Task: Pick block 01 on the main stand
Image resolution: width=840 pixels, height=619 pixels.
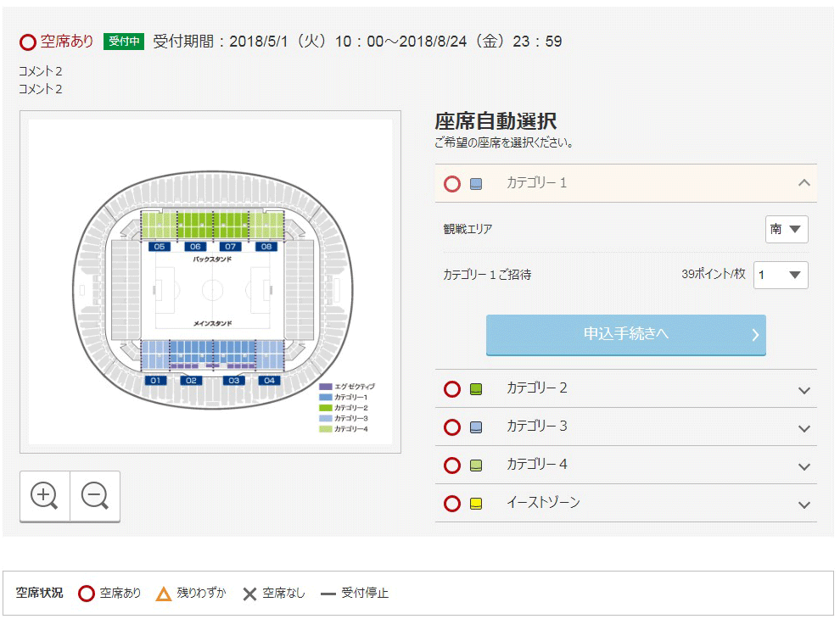Action: 155,381
